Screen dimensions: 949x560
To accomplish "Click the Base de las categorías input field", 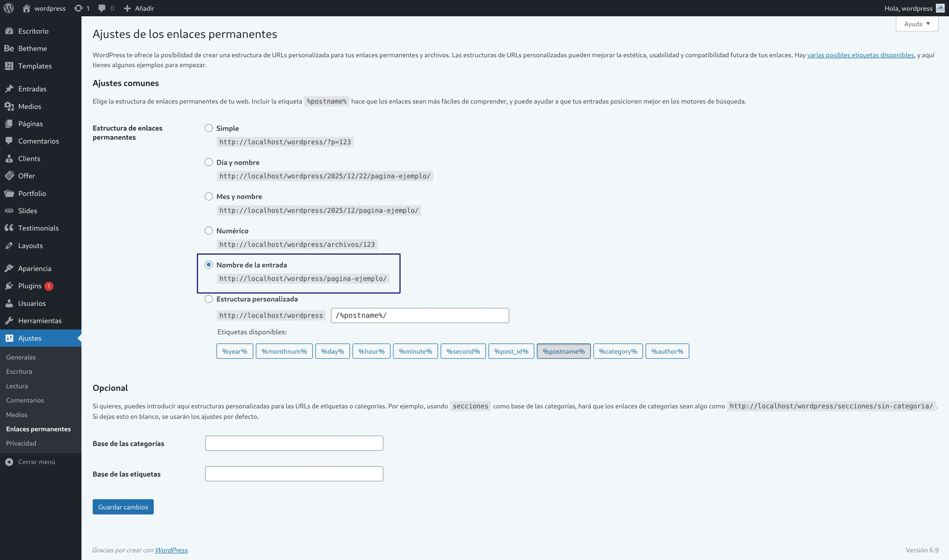I will coord(294,443).
